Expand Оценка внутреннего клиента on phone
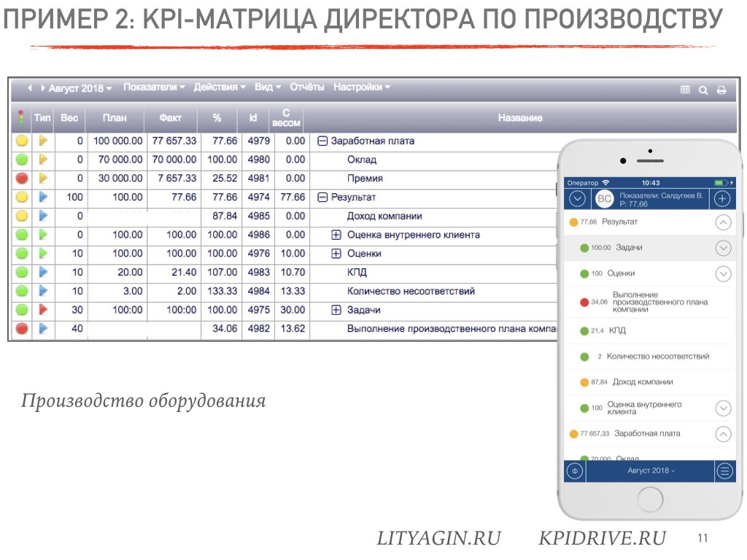The height and width of the screenshot is (560, 747). [x=723, y=408]
